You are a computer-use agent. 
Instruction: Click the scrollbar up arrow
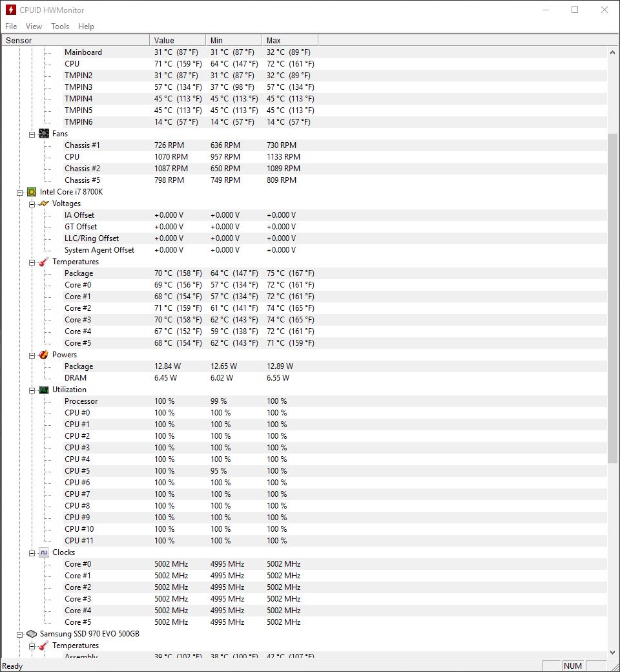tap(612, 52)
